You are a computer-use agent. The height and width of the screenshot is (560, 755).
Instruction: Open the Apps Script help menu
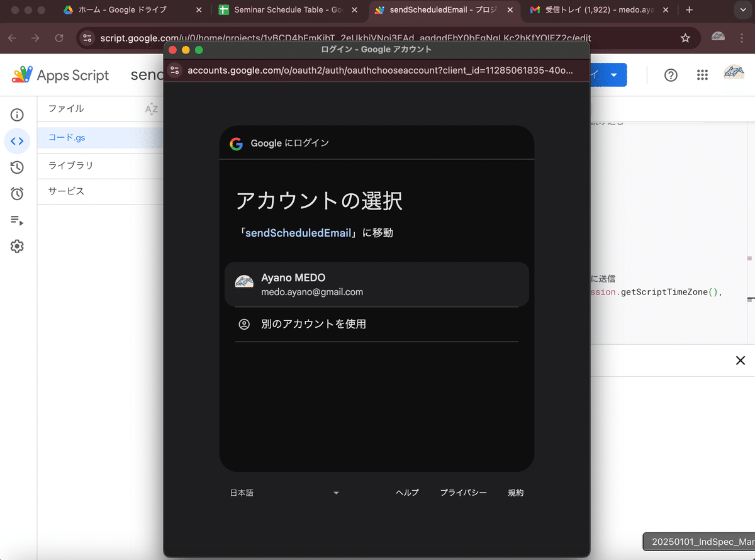coord(670,74)
